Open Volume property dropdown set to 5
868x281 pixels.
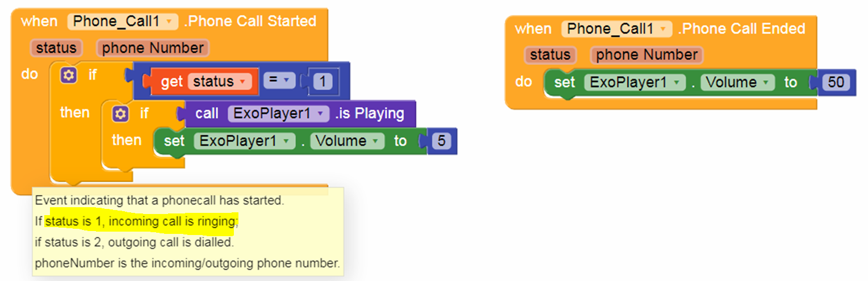tap(347, 141)
